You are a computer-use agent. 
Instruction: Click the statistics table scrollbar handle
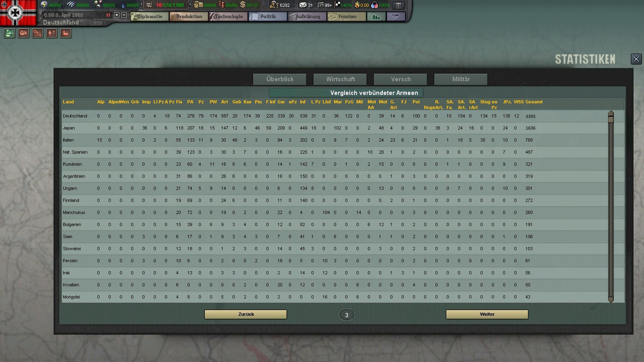(x=611, y=120)
